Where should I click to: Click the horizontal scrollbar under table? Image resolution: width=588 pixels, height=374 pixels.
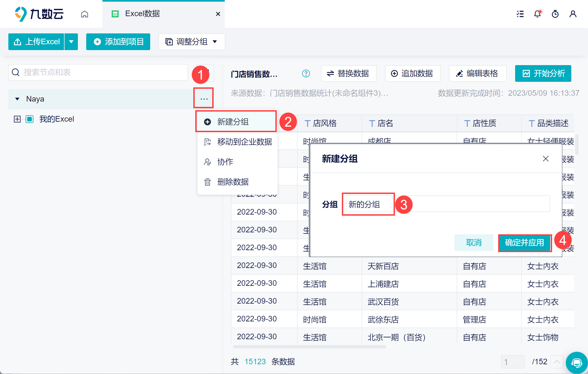click(x=309, y=347)
